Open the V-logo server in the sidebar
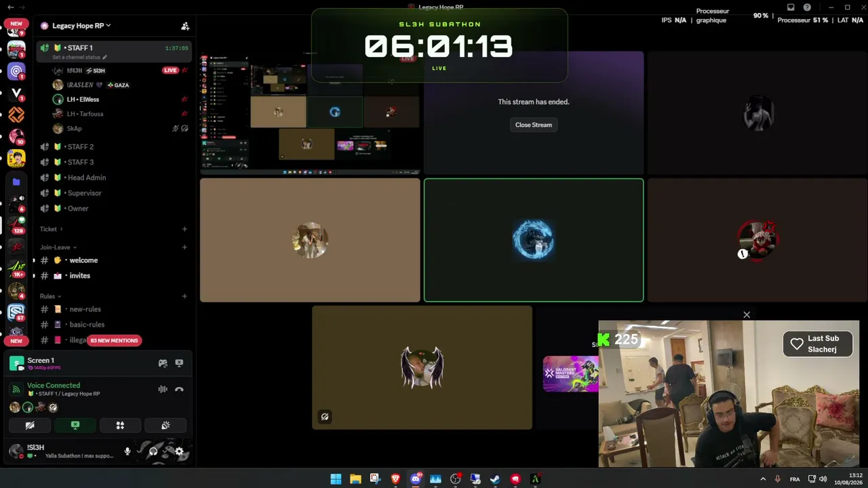868x488 pixels. tap(16, 93)
